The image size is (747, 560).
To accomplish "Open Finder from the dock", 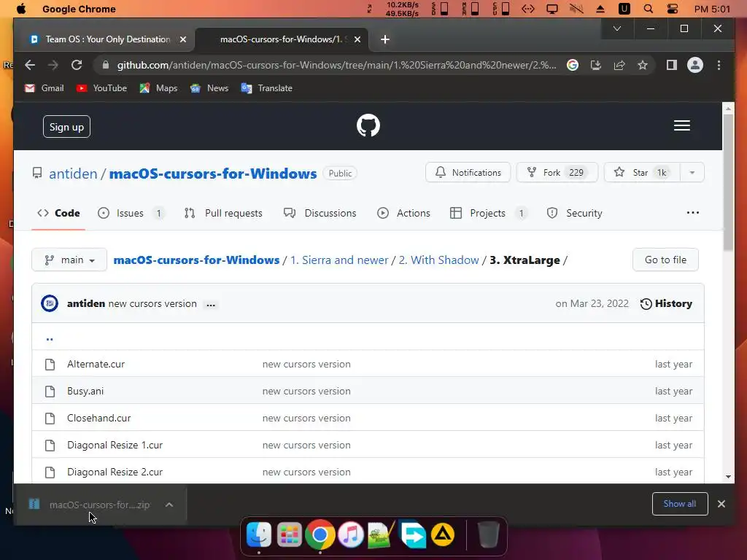I will 259,534.
